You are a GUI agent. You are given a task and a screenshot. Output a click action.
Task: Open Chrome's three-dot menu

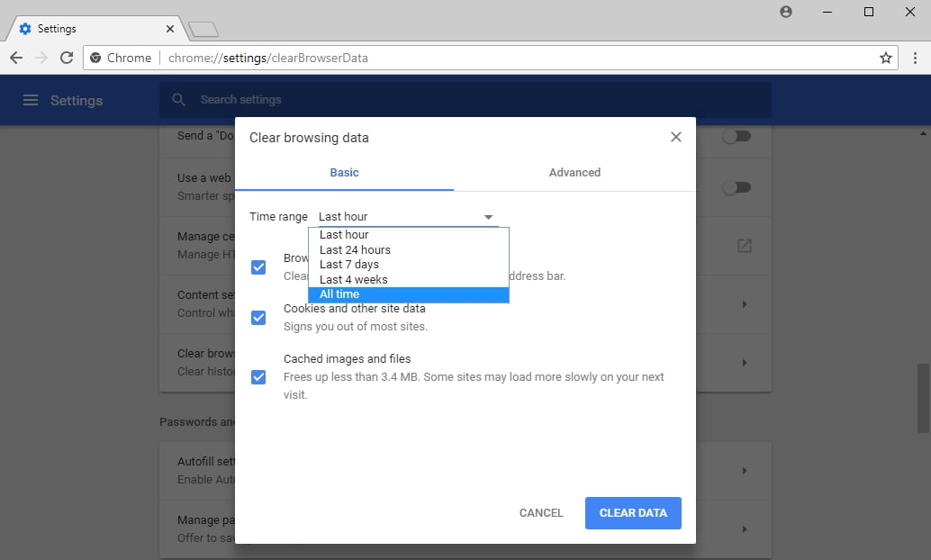pos(916,57)
